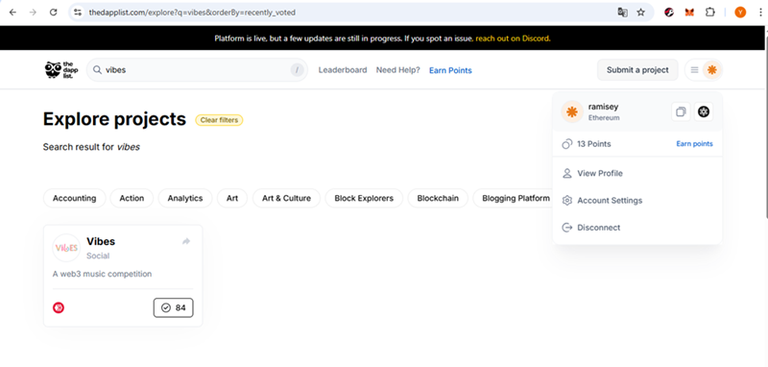The width and height of the screenshot is (768, 367).
Task: Go back with the browser back arrow
Action: tap(13, 12)
